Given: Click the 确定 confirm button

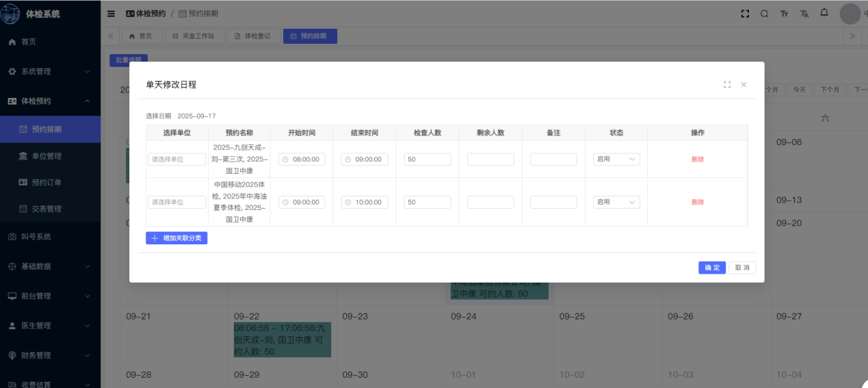Looking at the screenshot, I should [x=711, y=268].
